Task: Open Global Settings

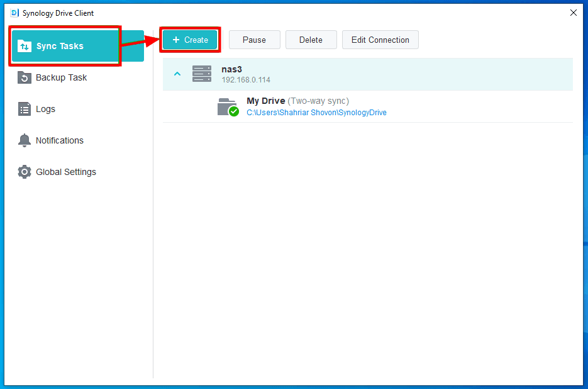Action: [77, 172]
